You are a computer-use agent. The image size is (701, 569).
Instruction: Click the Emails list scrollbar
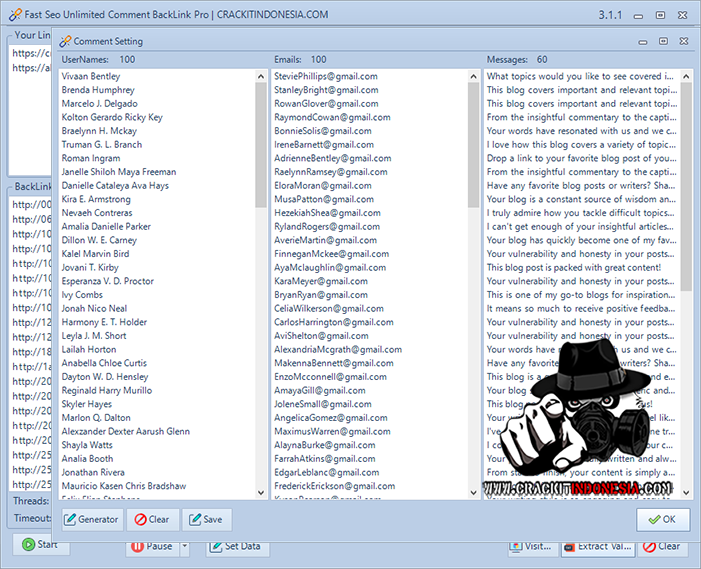(x=472, y=150)
